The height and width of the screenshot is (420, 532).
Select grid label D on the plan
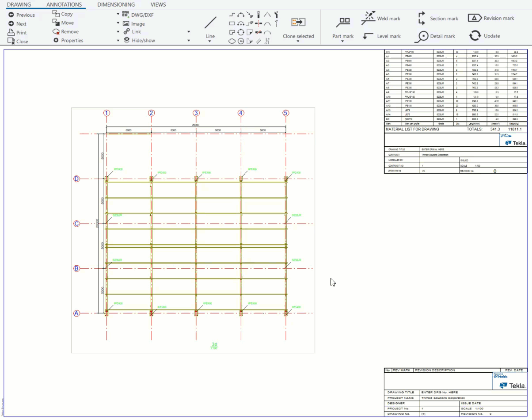[x=76, y=179]
